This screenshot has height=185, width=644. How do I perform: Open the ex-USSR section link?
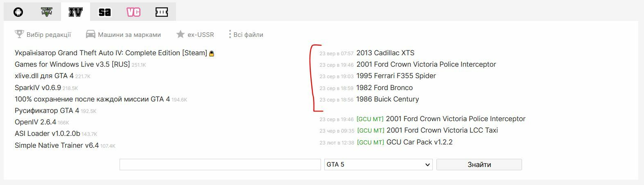pyautogui.click(x=201, y=35)
